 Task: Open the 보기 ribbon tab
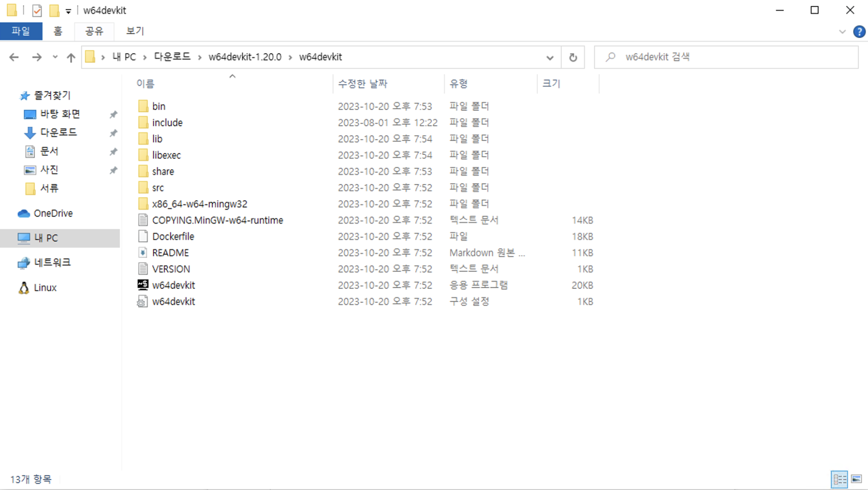135,31
